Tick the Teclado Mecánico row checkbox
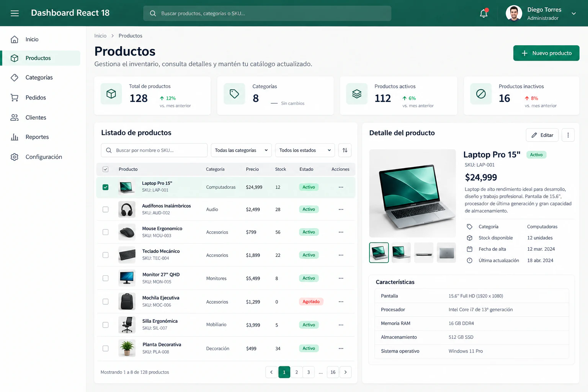588x392 pixels. 106,255
